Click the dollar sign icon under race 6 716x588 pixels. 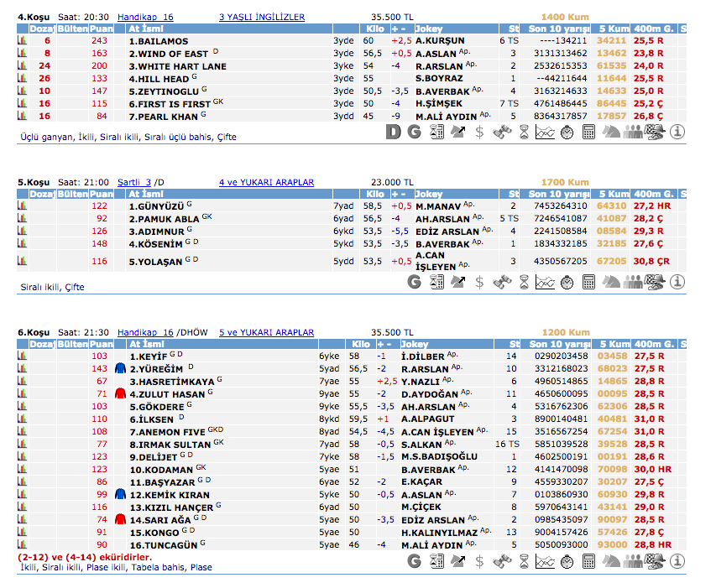(x=479, y=562)
